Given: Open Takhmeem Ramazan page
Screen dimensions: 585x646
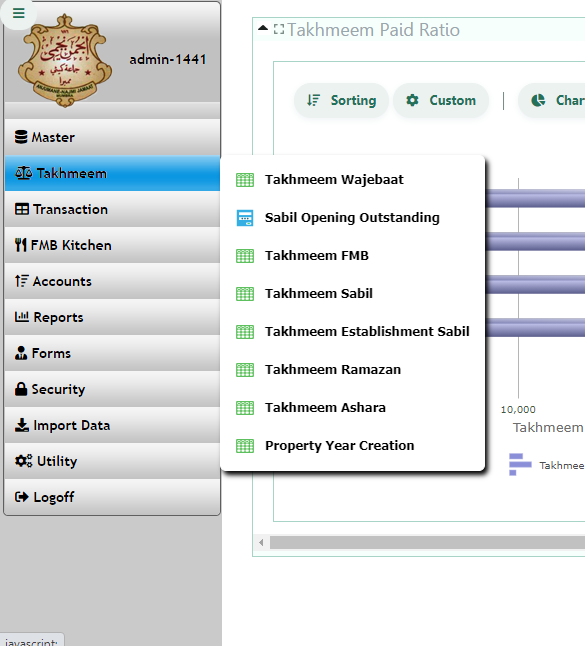Looking at the screenshot, I should [x=352, y=370].
